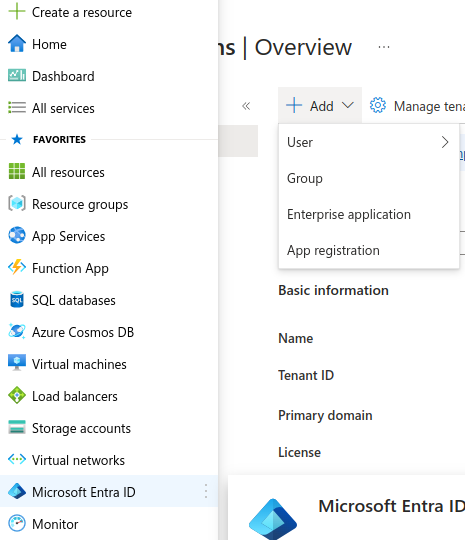Click the Manage tenants button label
Image resolution: width=465 pixels, height=540 pixels.
click(x=429, y=106)
